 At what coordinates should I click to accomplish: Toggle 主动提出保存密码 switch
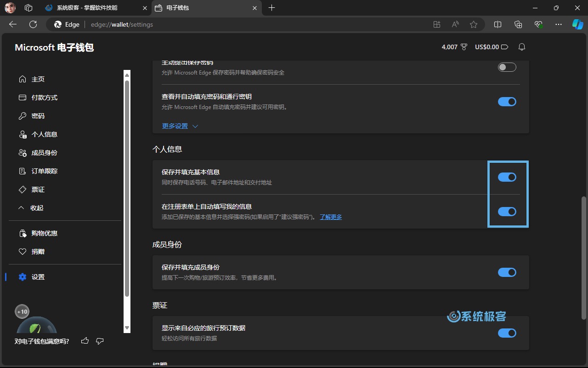pos(507,67)
